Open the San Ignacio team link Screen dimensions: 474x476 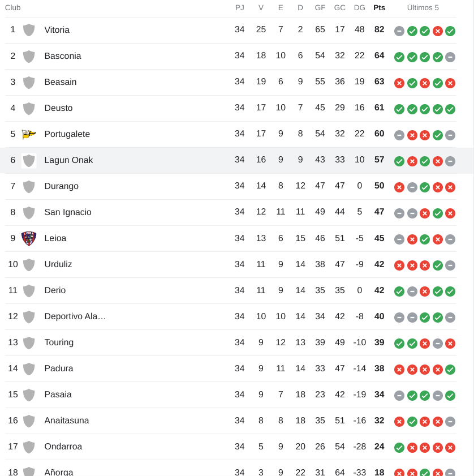pos(68,212)
